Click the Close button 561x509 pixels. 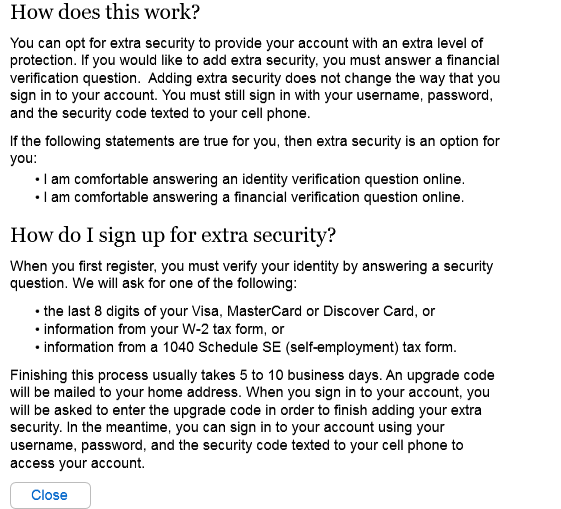[x=50, y=495]
